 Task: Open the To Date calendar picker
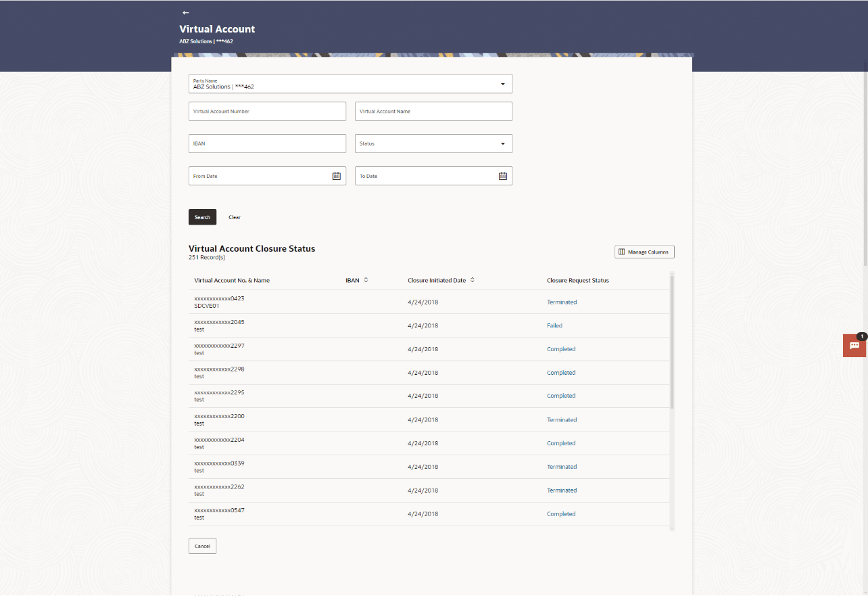(502, 175)
